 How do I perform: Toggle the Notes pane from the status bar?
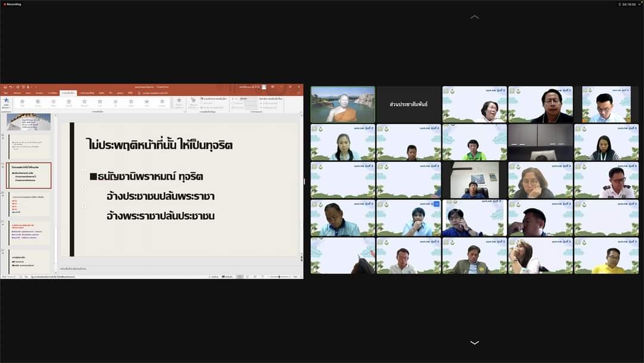[x=213, y=276]
